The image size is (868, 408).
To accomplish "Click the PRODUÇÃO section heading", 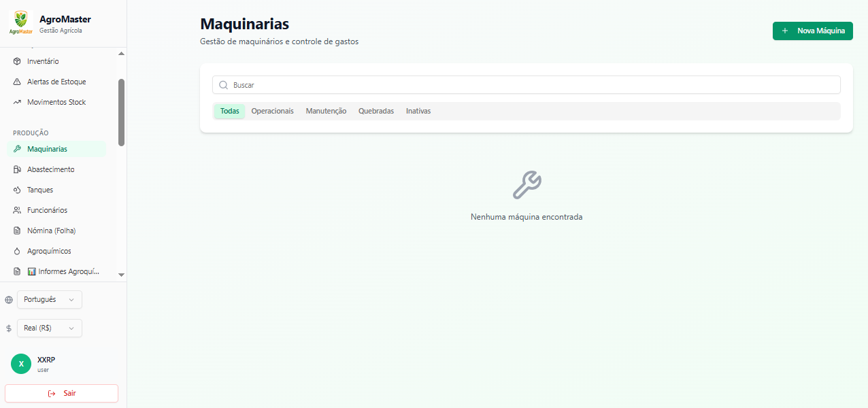I will [31, 133].
